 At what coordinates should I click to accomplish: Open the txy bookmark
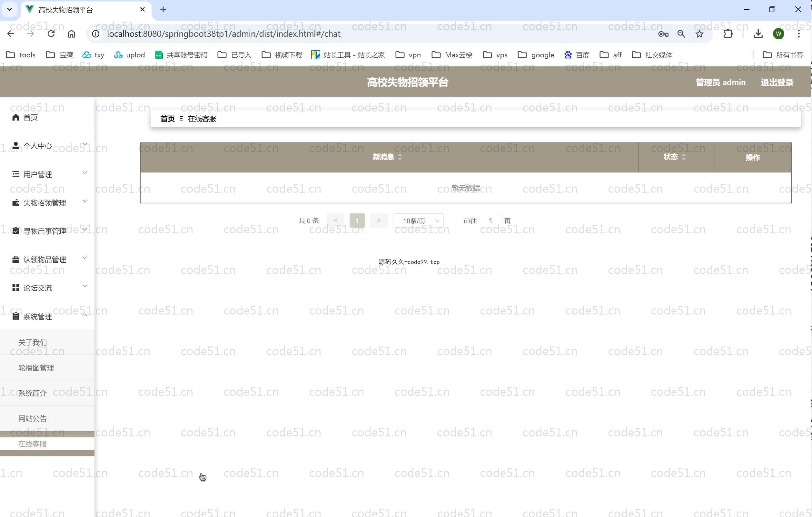94,54
